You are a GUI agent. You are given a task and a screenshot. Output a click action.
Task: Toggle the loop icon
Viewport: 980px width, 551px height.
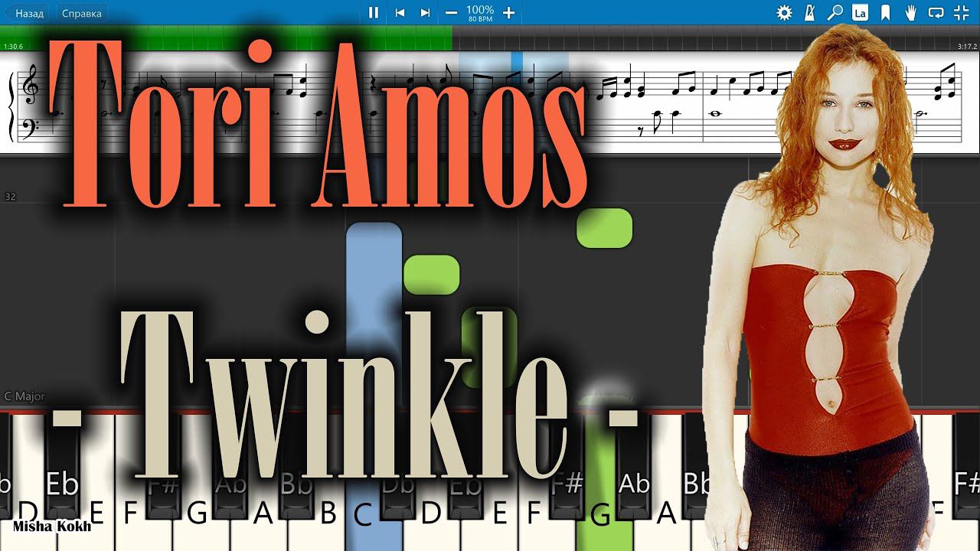[936, 12]
